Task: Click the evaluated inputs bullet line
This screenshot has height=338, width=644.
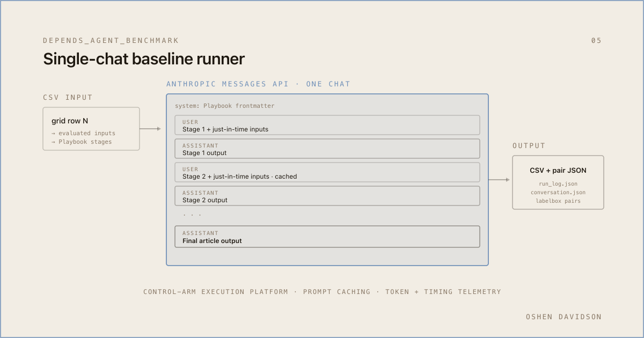Action: coord(83,133)
